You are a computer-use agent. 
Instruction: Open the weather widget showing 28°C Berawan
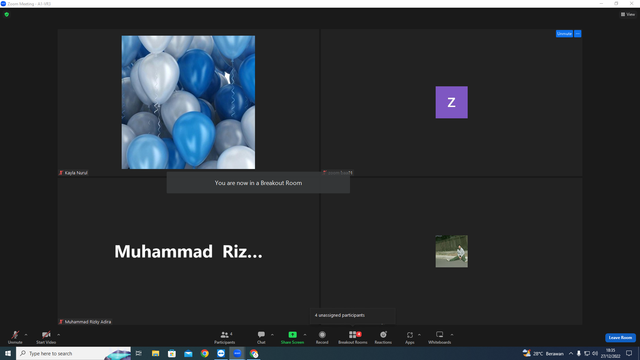point(543,353)
